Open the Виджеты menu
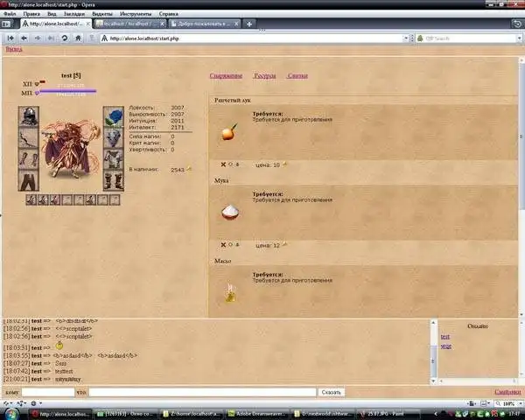The width and height of the screenshot is (525, 420). (x=102, y=14)
